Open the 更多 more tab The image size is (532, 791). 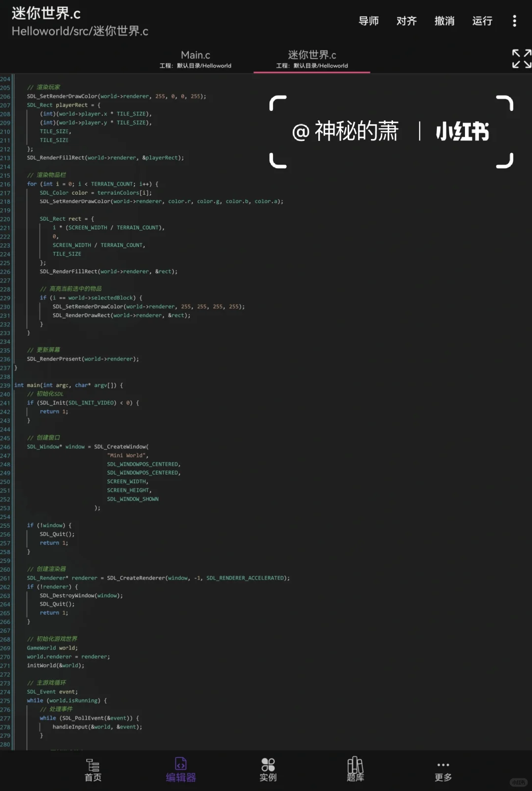[x=443, y=771]
